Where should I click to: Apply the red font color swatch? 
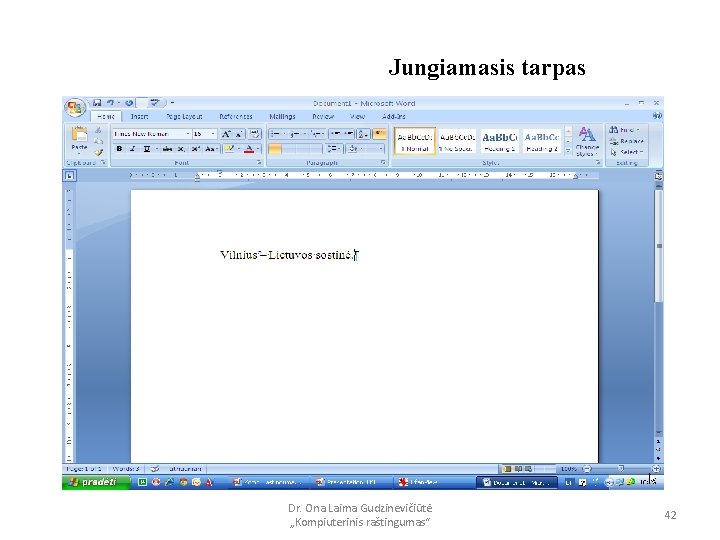(249, 149)
